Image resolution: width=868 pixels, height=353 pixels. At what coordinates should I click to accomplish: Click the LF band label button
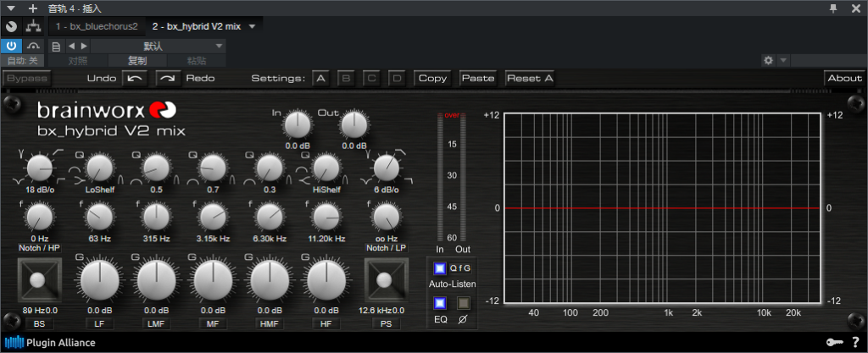click(100, 323)
